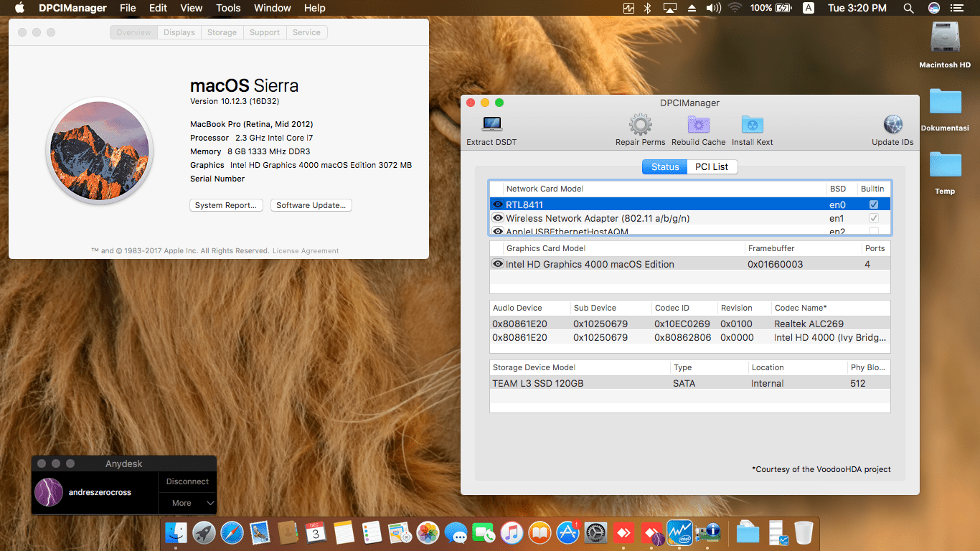This screenshot has width=980, height=551.
Task: Open Launchpad rocket icon in Dock
Action: click(x=204, y=532)
